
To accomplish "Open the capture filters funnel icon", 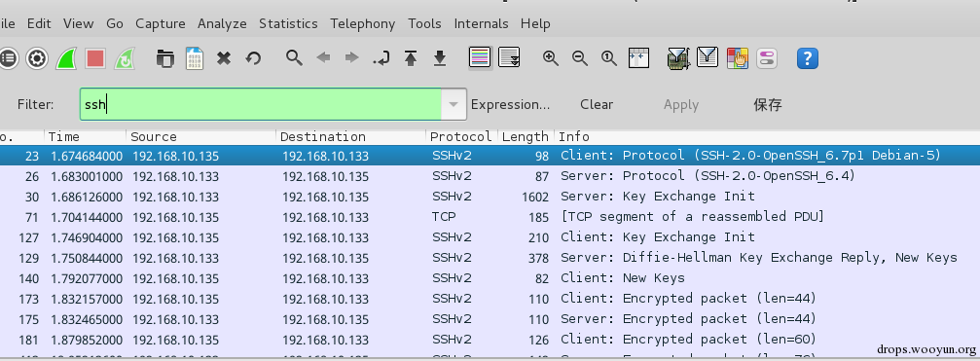I will (678, 58).
